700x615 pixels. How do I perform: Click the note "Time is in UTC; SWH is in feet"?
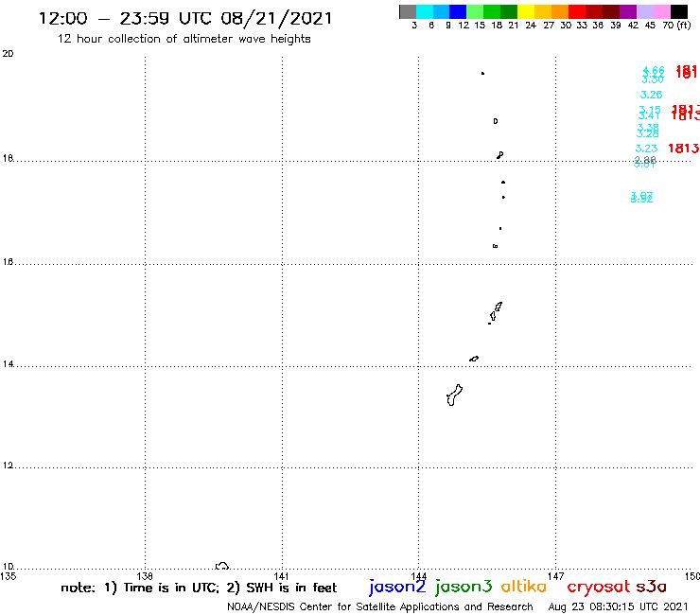(199, 588)
